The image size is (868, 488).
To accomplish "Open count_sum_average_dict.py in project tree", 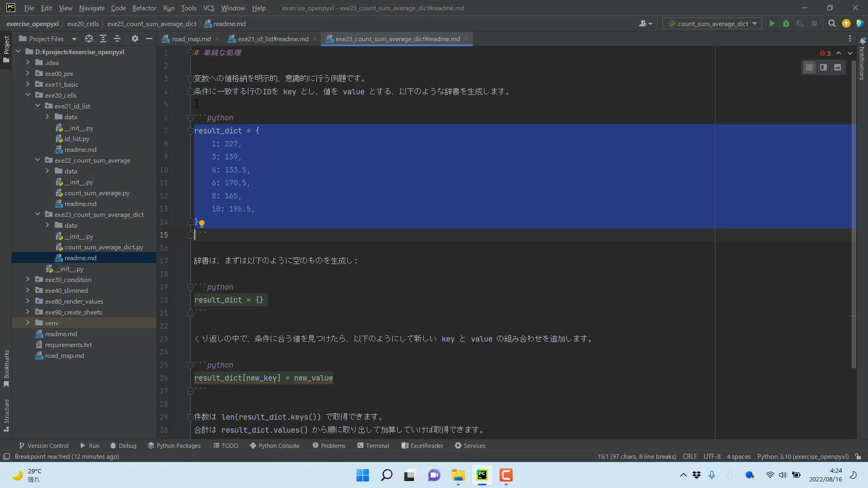I will coord(104,247).
